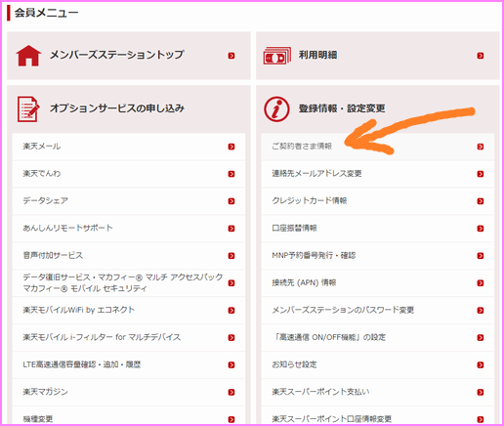504x426 pixels.
Task: Click the arrow icon in データシェア row
Action: [x=231, y=201]
